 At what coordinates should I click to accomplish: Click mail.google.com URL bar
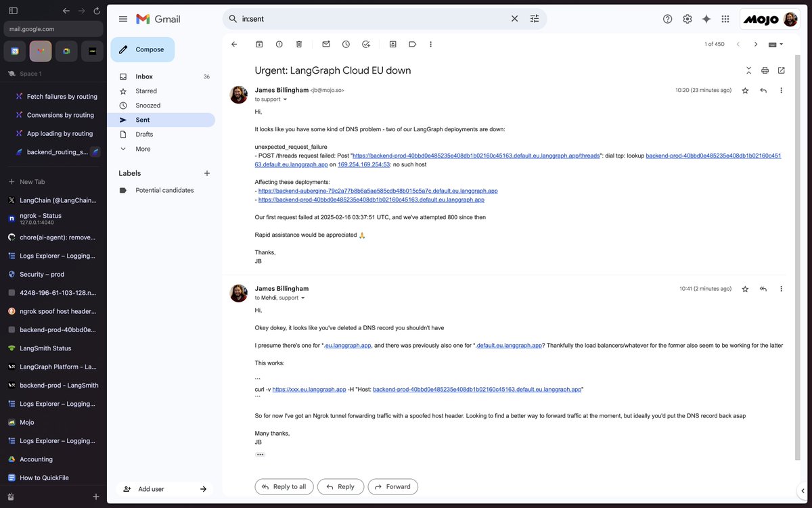(x=53, y=29)
